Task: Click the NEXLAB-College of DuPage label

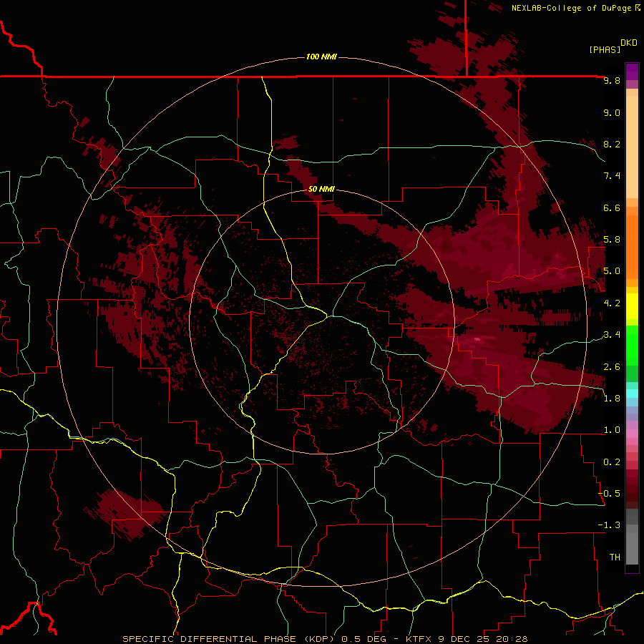Action: [x=572, y=8]
